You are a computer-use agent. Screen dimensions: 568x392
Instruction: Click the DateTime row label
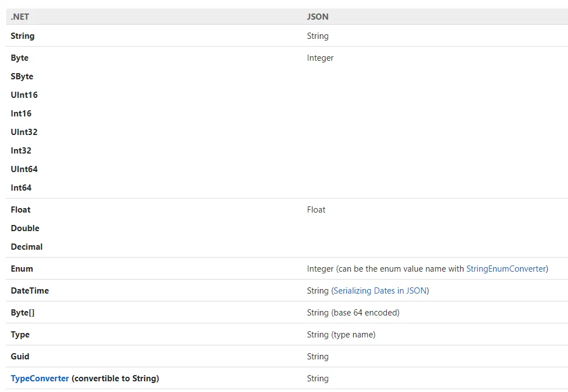(30, 291)
